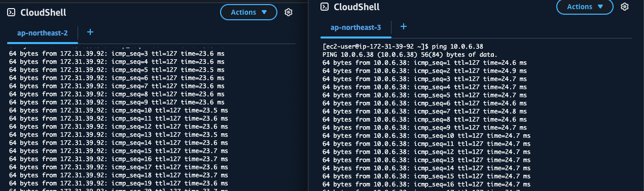
Task: Click left terminal line icmp_seq=3 time=23.6 ms
Action: pos(117,53)
